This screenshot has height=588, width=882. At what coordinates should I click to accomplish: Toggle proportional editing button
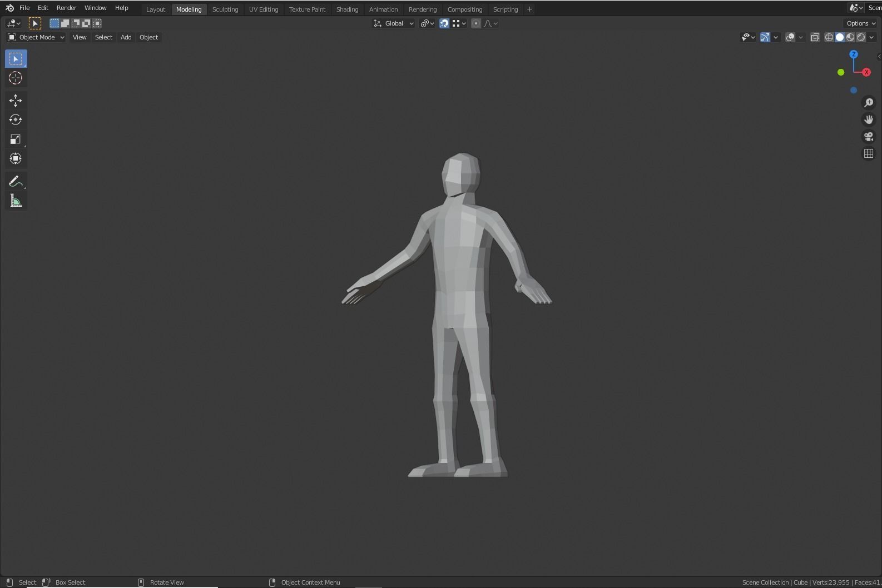(475, 23)
